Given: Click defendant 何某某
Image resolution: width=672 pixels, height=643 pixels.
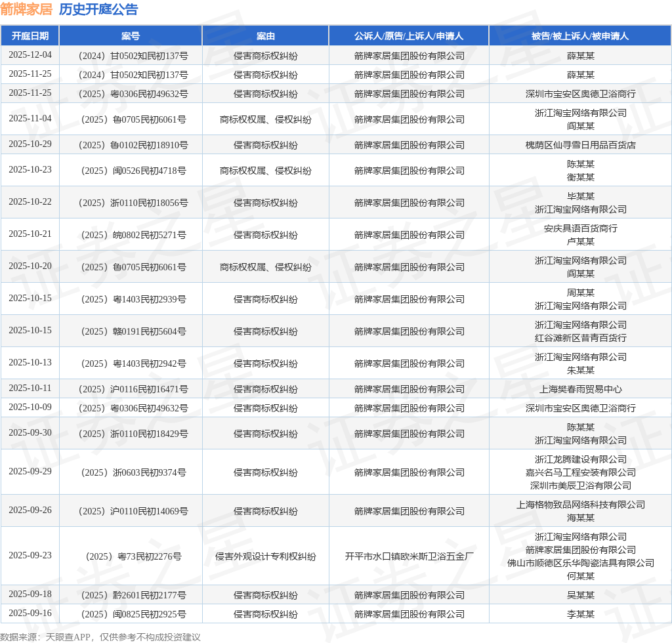Looking at the screenshot, I should (581, 576).
